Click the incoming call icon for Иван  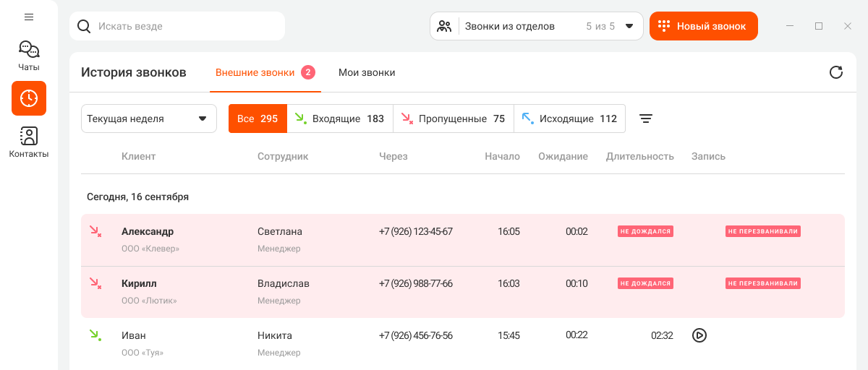point(95,335)
